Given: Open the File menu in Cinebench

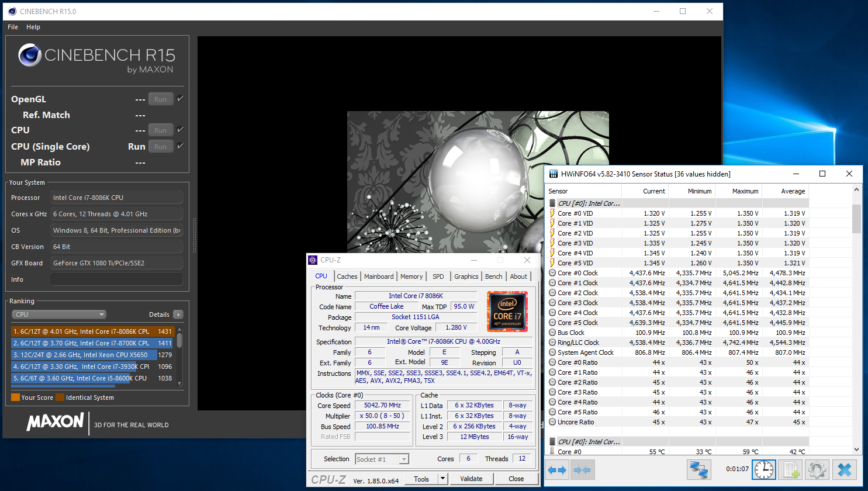Looking at the screenshot, I should [x=13, y=27].
